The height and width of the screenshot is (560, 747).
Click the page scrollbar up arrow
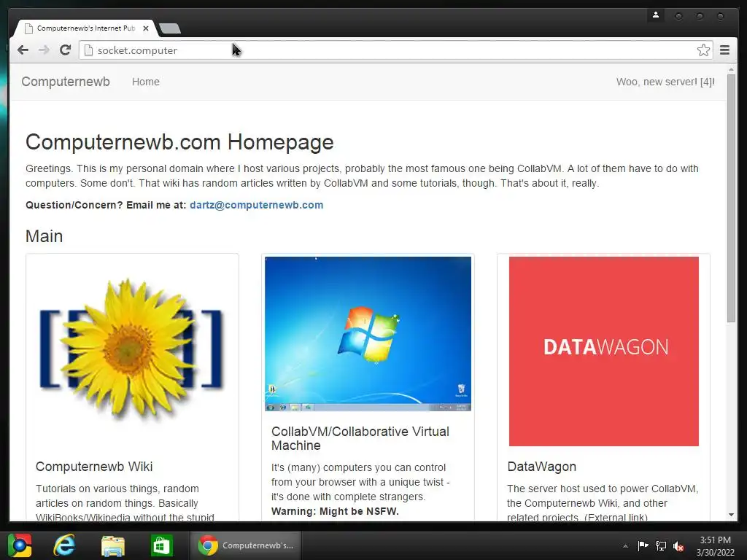731,70
